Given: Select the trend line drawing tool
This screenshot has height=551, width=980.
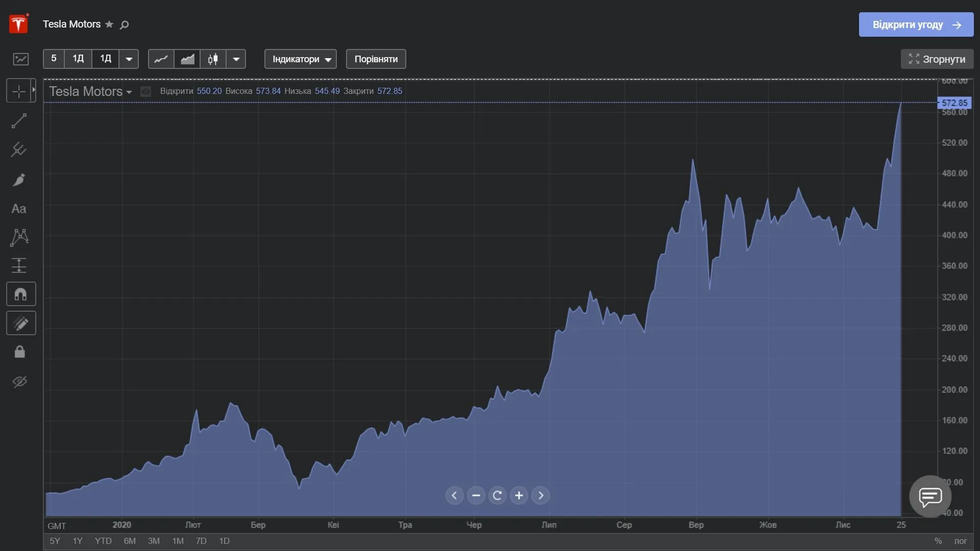Looking at the screenshot, I should (x=19, y=121).
